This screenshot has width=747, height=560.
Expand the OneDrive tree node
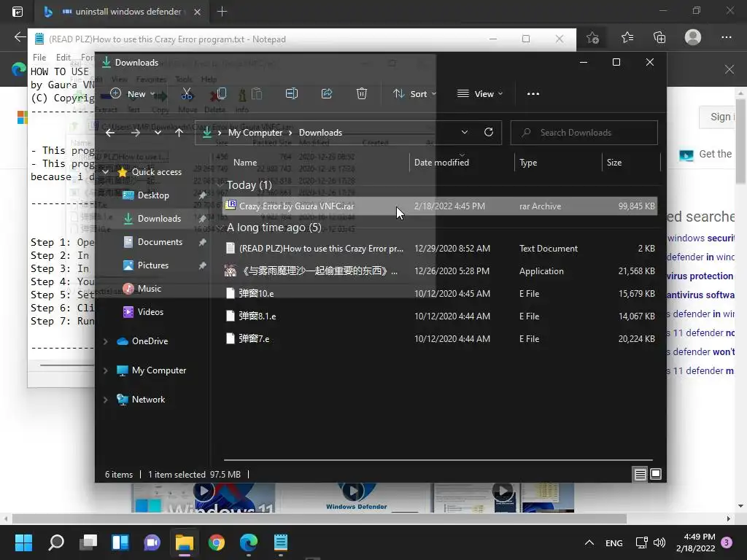(106, 341)
